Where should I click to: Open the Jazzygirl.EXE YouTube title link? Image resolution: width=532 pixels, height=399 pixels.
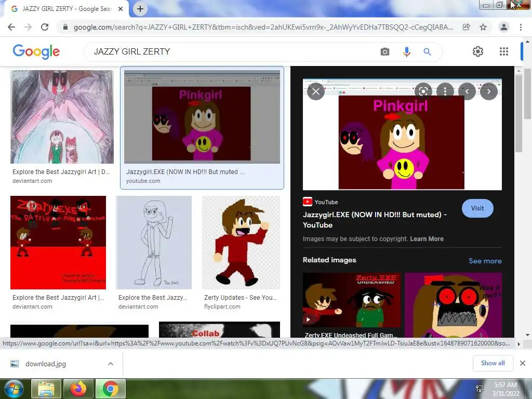[x=375, y=220]
